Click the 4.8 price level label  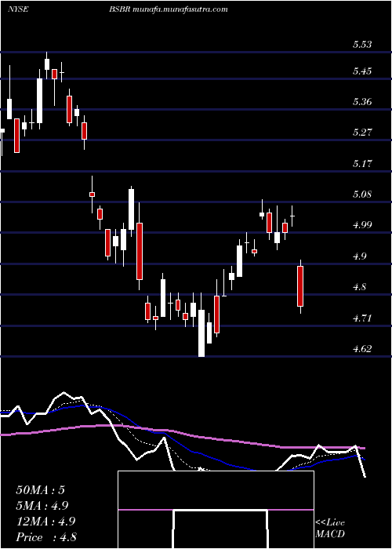click(x=359, y=287)
